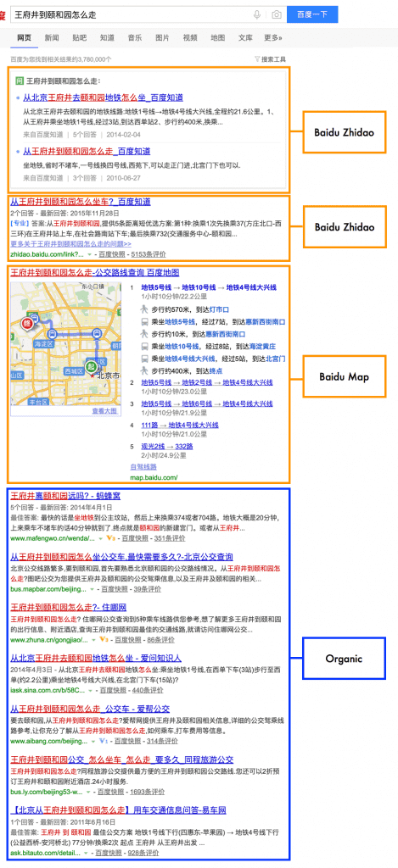Open the 爱问知识人 result title
This screenshot has height=868, width=398.
pyautogui.click(x=95, y=658)
